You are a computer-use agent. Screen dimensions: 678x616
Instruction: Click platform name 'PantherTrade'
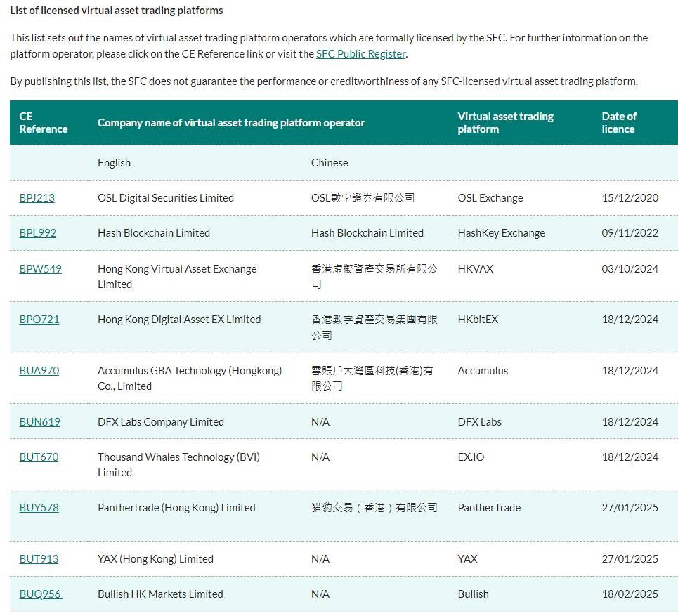click(x=490, y=508)
